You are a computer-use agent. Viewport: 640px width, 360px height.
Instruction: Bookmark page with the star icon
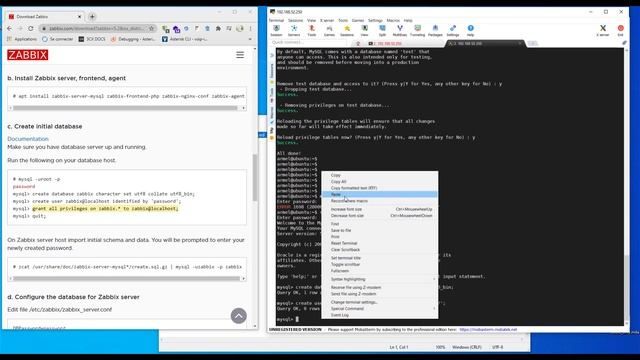pos(151,29)
